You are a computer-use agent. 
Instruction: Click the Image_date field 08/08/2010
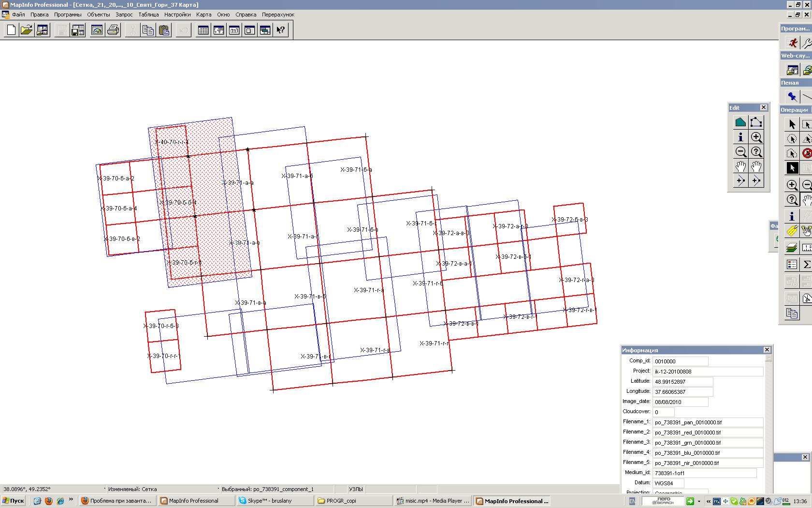click(x=680, y=402)
